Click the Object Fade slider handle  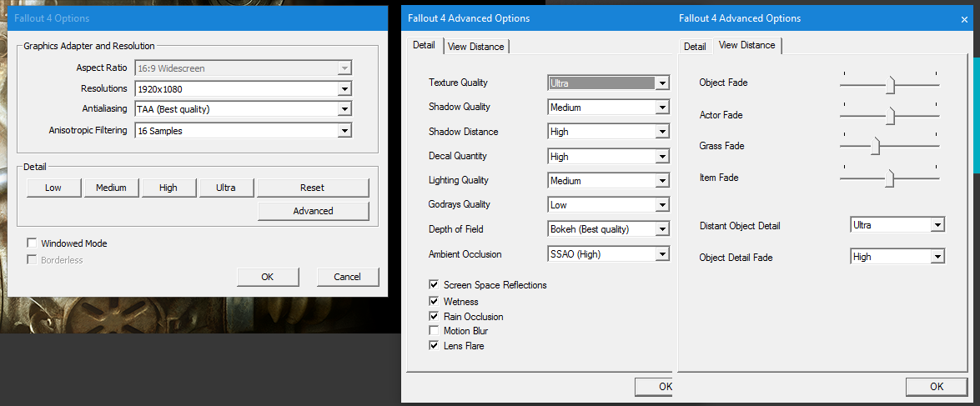892,85
